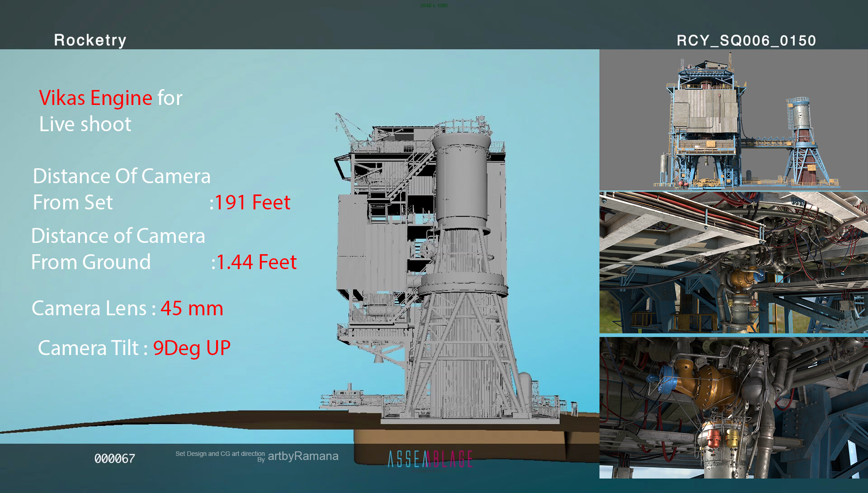Screen dimensions: 868x493
Task: Click the small green resolution text at top
Action: click(434, 5)
